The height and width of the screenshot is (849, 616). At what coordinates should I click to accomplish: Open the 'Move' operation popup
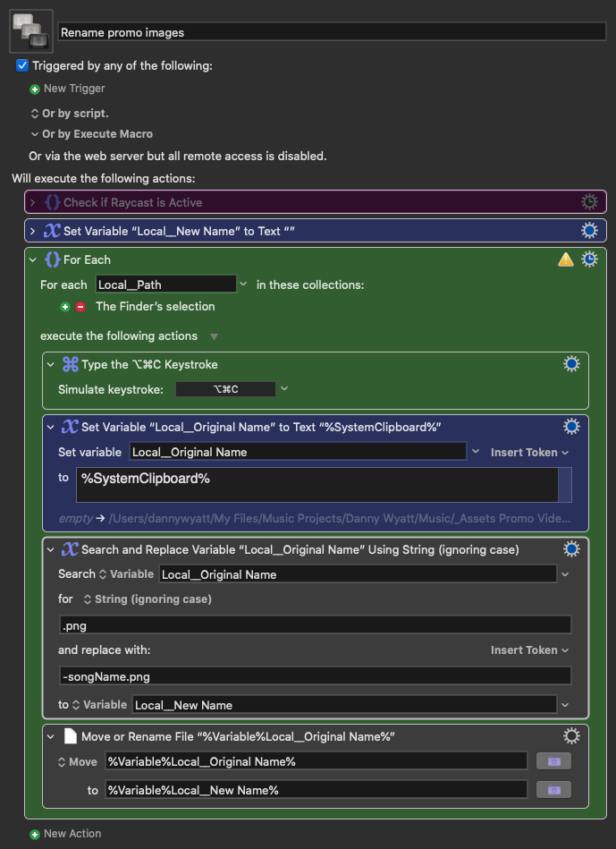tap(78, 762)
